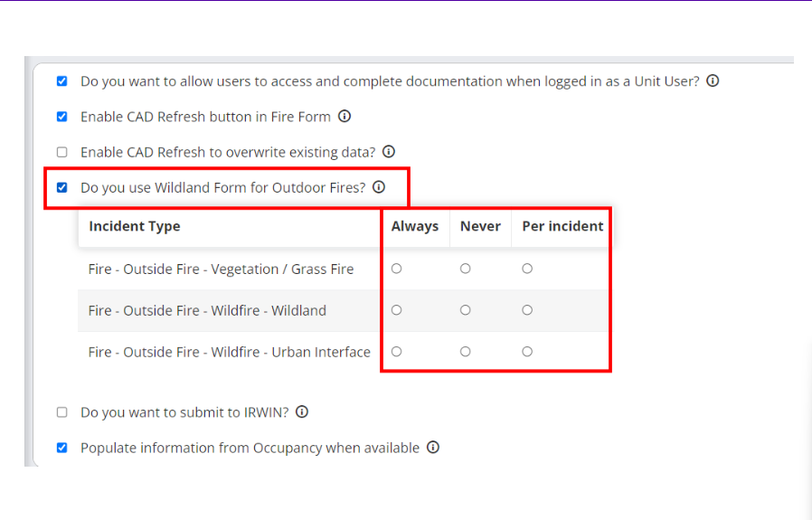This screenshot has width=812, height=520.
Task: Click info icon beside submit to IRWIN
Action: coord(302,412)
